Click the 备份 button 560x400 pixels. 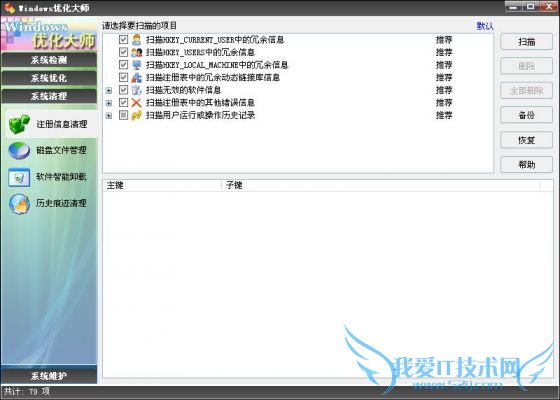pos(526,115)
